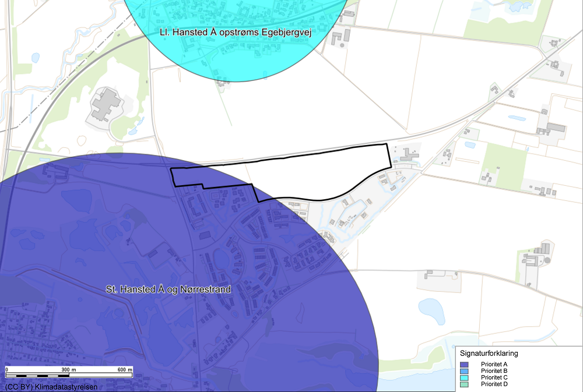Click the 600 m scale bar label
The width and height of the screenshot is (583, 392).
125,370
